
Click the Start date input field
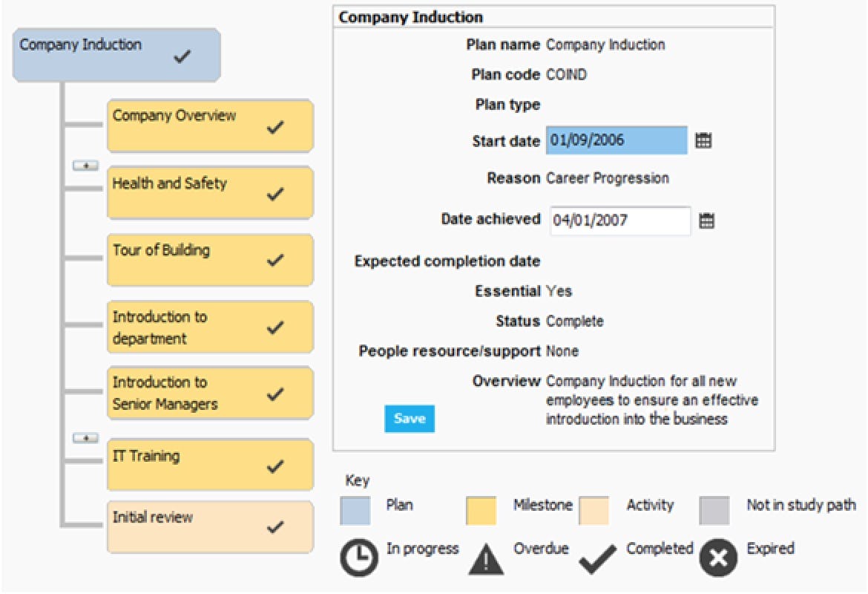click(x=617, y=140)
